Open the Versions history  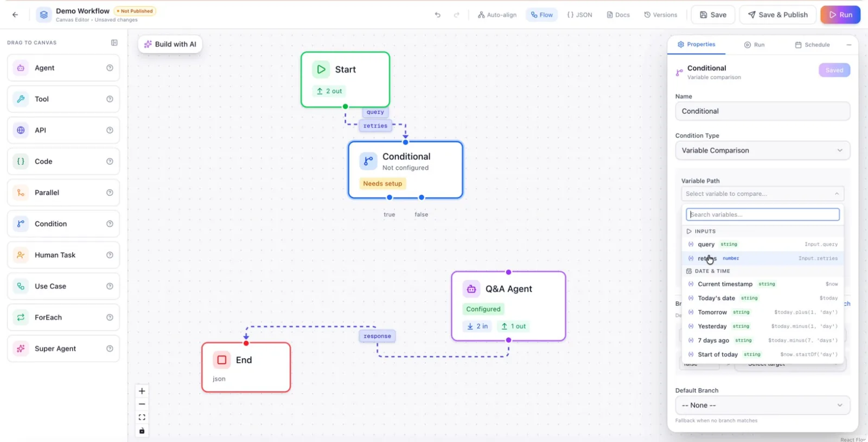coord(661,15)
